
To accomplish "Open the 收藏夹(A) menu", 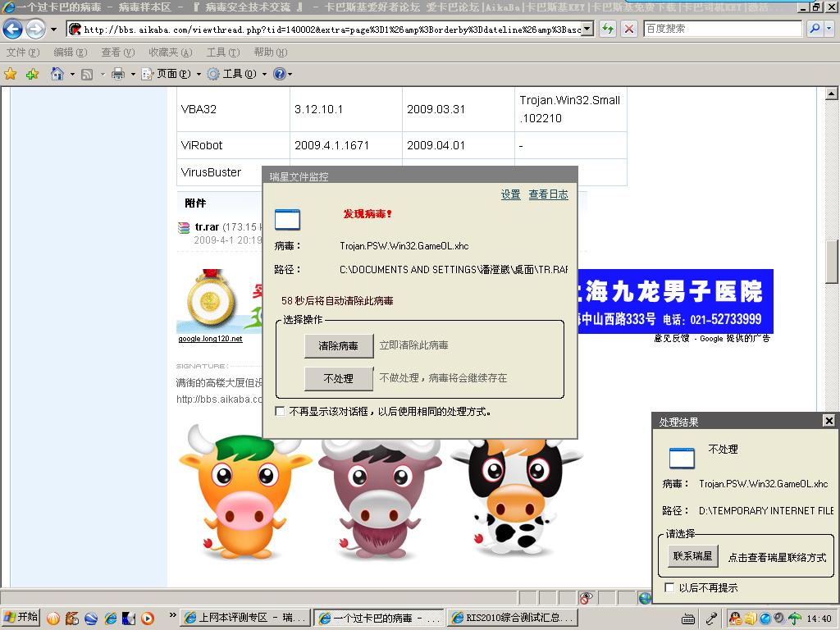I will click(171, 52).
